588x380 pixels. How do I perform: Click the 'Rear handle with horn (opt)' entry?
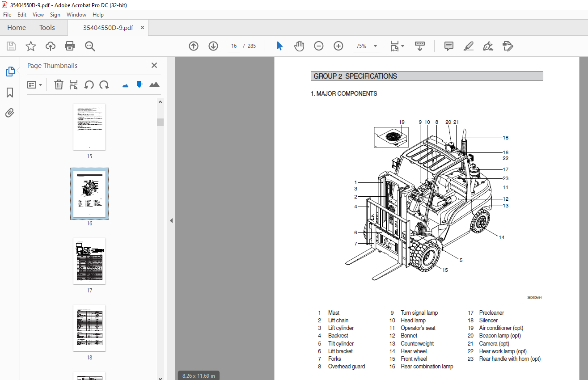point(510,359)
